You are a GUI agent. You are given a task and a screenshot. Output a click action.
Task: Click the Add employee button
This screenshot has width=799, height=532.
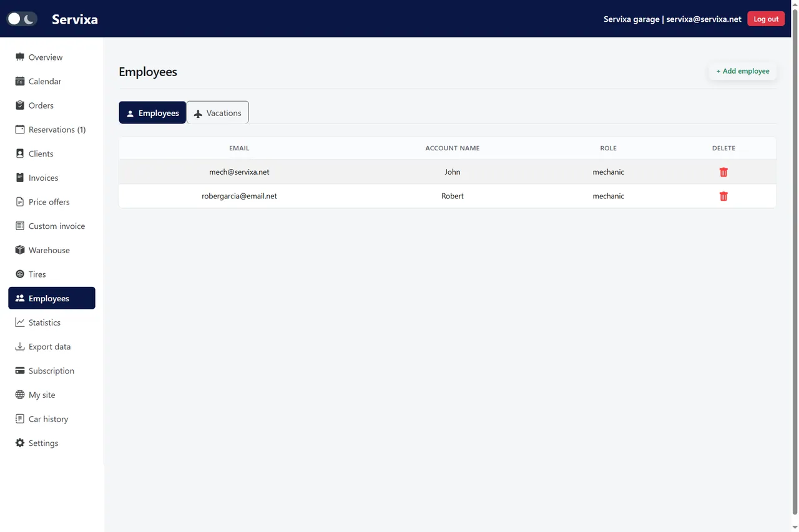pos(743,71)
